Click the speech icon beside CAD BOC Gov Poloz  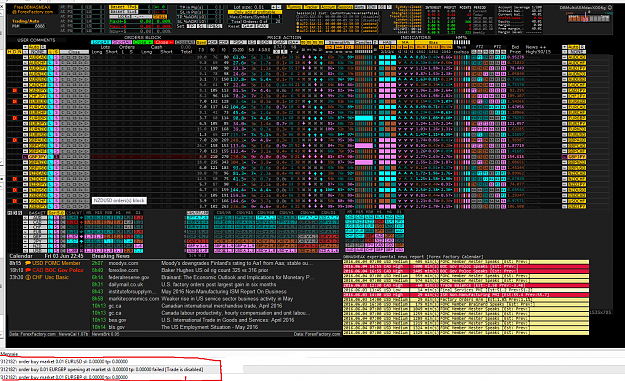coord(28,270)
